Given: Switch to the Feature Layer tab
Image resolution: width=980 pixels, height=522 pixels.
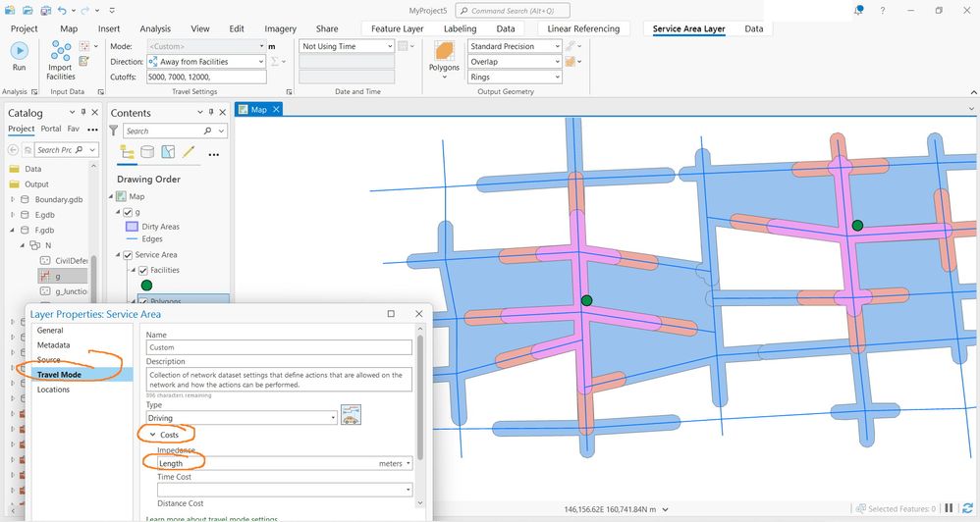Looking at the screenshot, I should 397,28.
